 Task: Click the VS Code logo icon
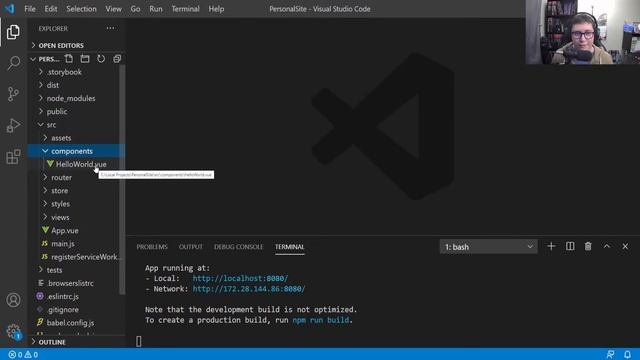[9, 9]
